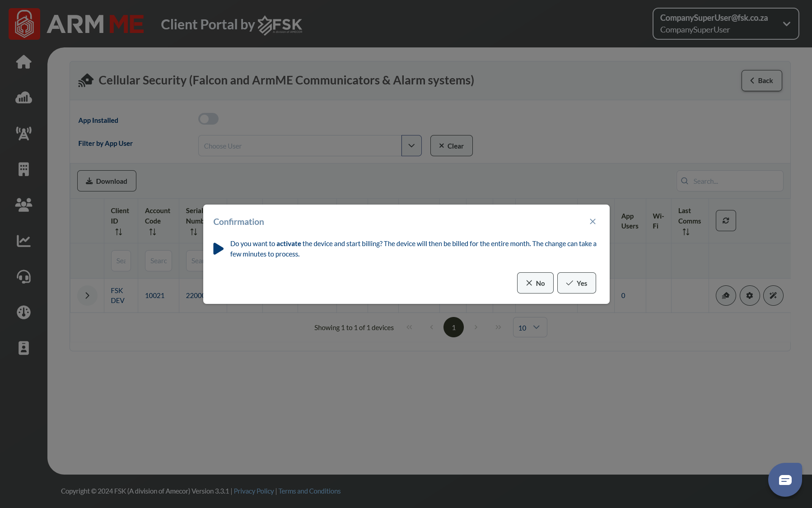Click the gear settings icon in device row
This screenshot has width=812, height=508.
coord(750,296)
